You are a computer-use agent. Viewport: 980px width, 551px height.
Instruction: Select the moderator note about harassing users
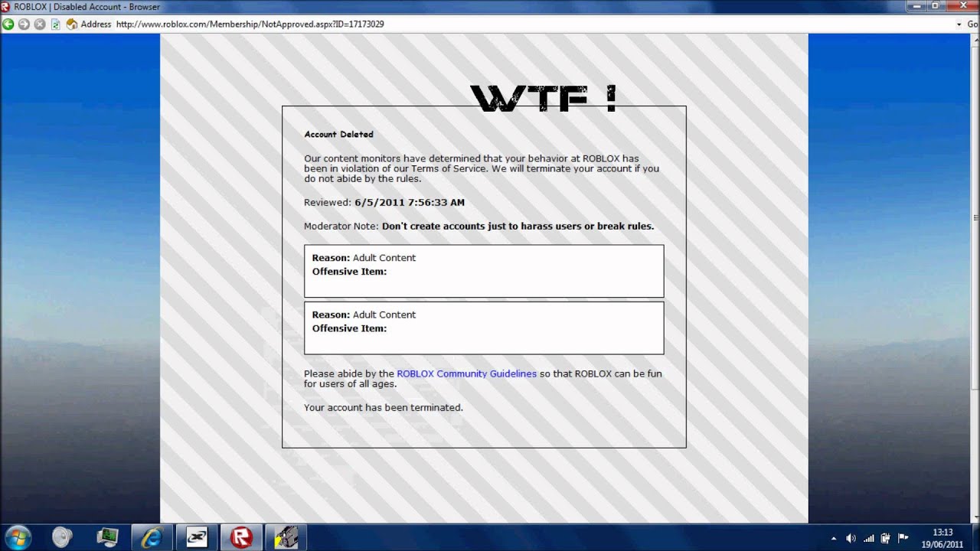click(x=518, y=227)
